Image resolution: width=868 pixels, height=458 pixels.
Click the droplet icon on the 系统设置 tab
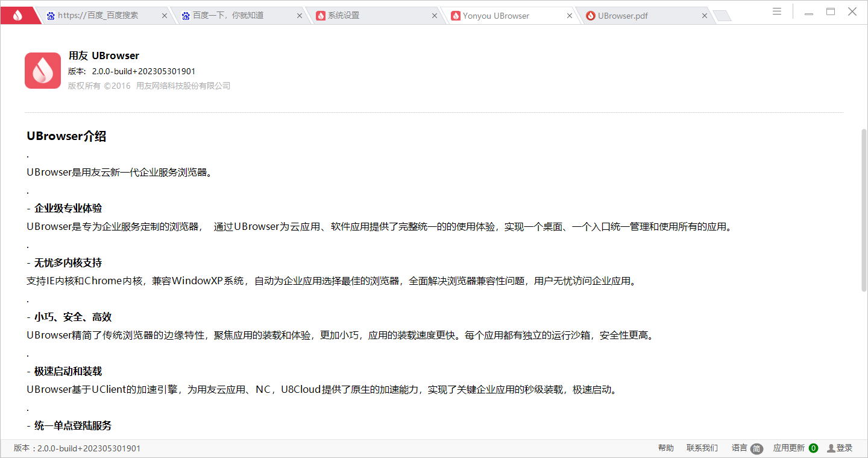coord(321,16)
